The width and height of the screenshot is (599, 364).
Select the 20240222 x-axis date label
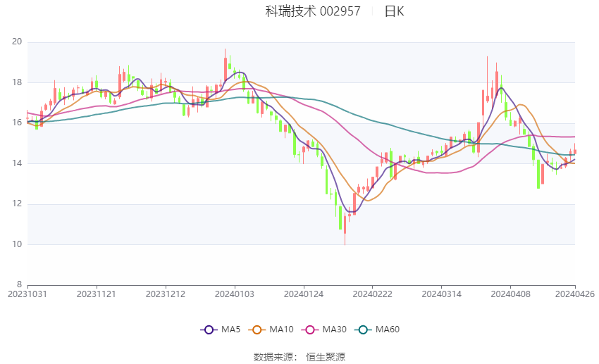[x=373, y=294]
